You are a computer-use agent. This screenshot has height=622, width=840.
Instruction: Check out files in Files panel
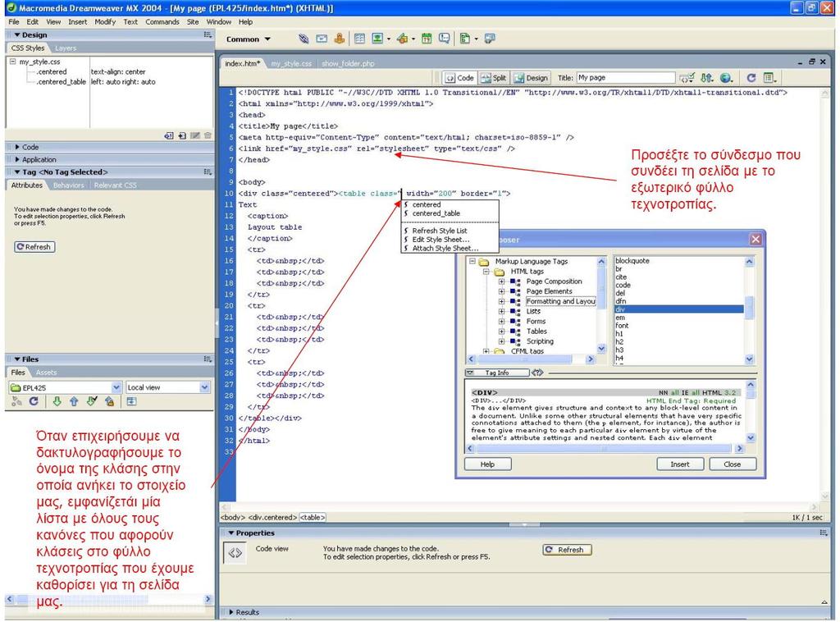coord(92,401)
